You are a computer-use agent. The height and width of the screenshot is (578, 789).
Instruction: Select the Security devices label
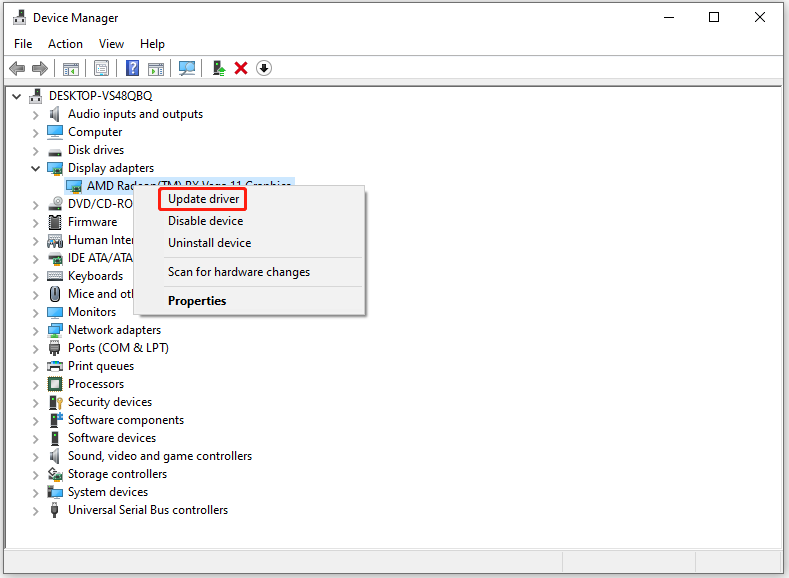(x=110, y=402)
